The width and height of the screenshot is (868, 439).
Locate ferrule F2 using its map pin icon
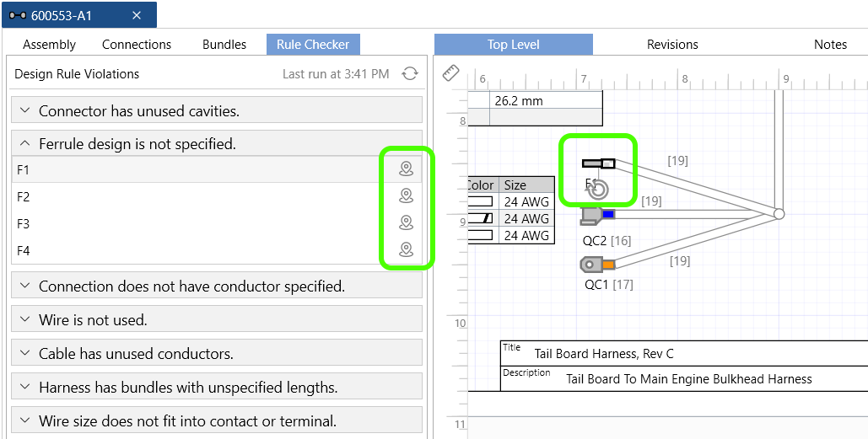coord(407,195)
